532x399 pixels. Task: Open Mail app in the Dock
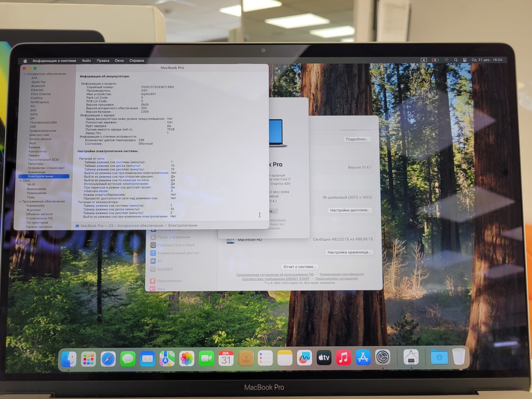tap(147, 359)
